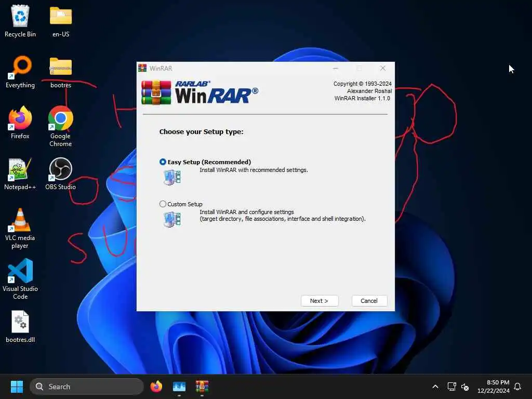Launch Everything search shortcut
Image resolution: width=532 pixels, height=399 pixels.
click(x=20, y=72)
